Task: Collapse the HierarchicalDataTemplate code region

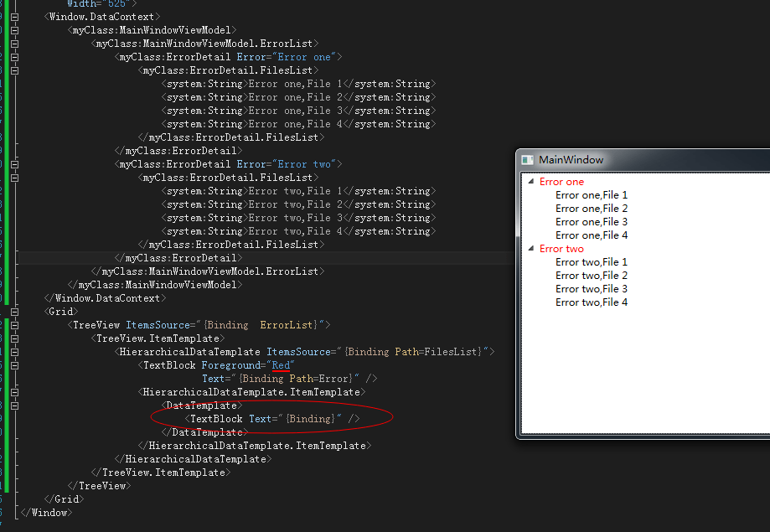Action: click(x=15, y=351)
